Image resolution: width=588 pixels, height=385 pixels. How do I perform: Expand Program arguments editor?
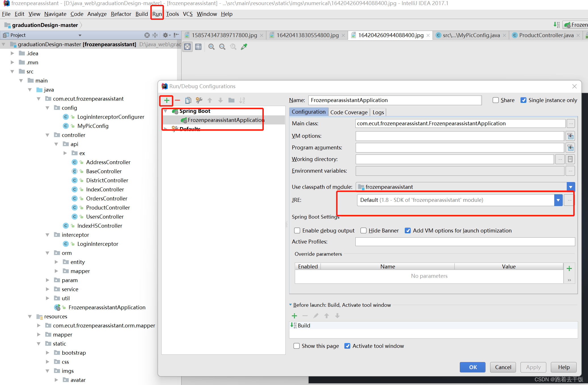570,148
